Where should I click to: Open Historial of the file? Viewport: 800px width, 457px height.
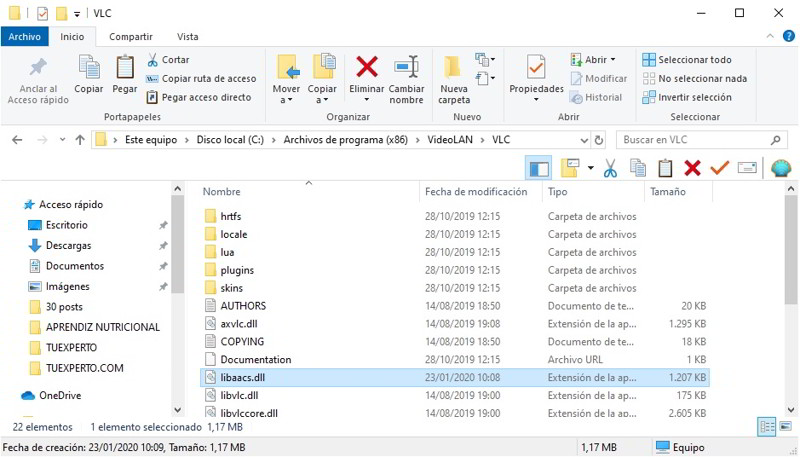coord(596,97)
